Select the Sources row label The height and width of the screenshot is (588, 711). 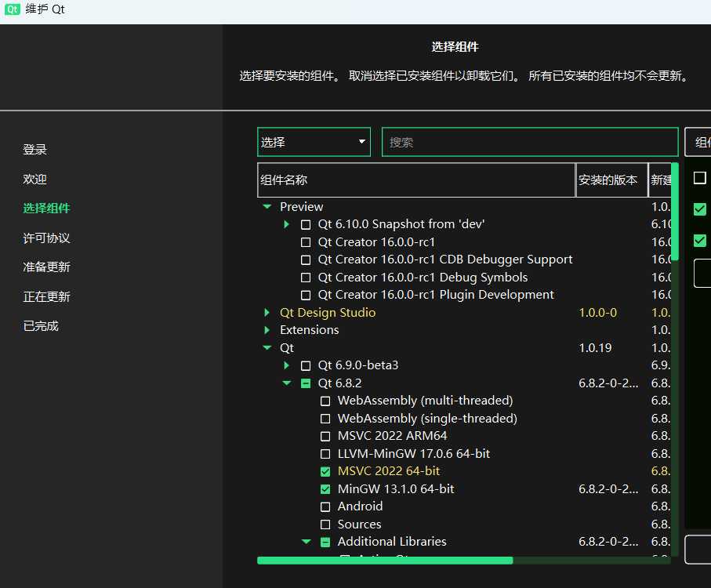(359, 524)
